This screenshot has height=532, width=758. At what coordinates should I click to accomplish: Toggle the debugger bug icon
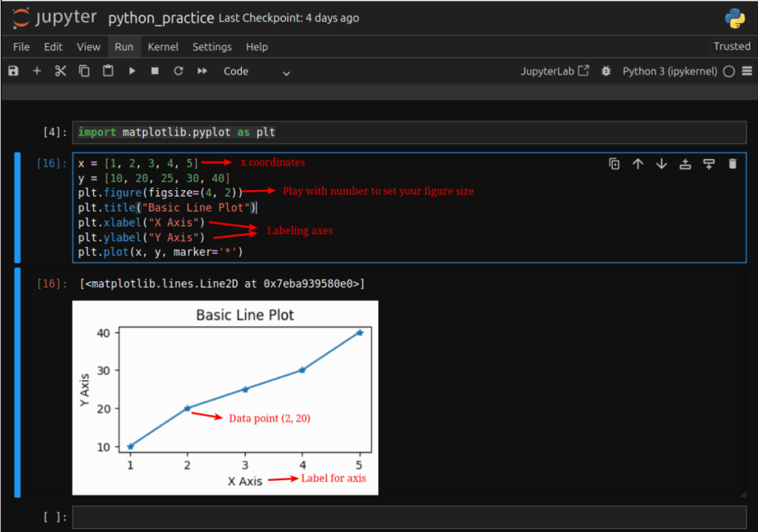(606, 71)
